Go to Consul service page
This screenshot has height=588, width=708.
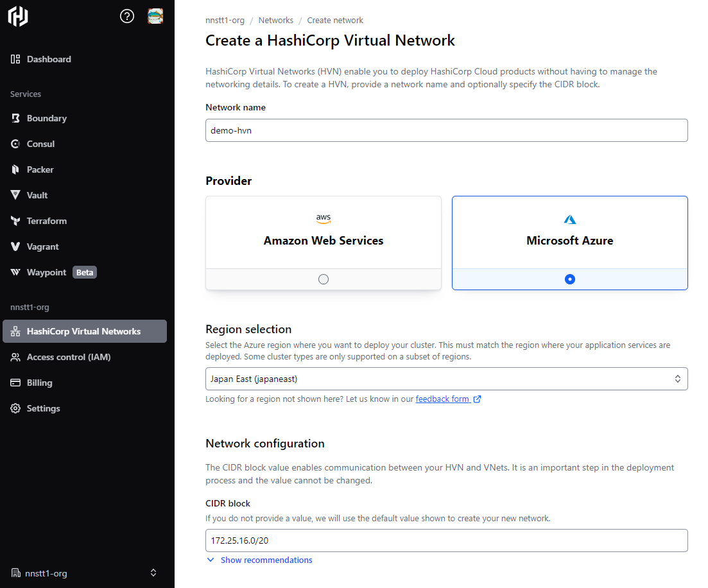(x=40, y=144)
